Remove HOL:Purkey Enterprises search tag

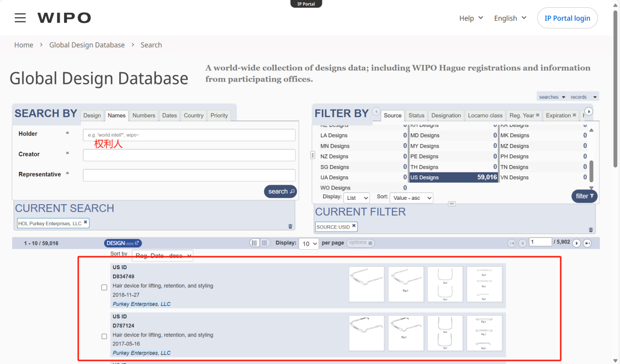[86, 222]
